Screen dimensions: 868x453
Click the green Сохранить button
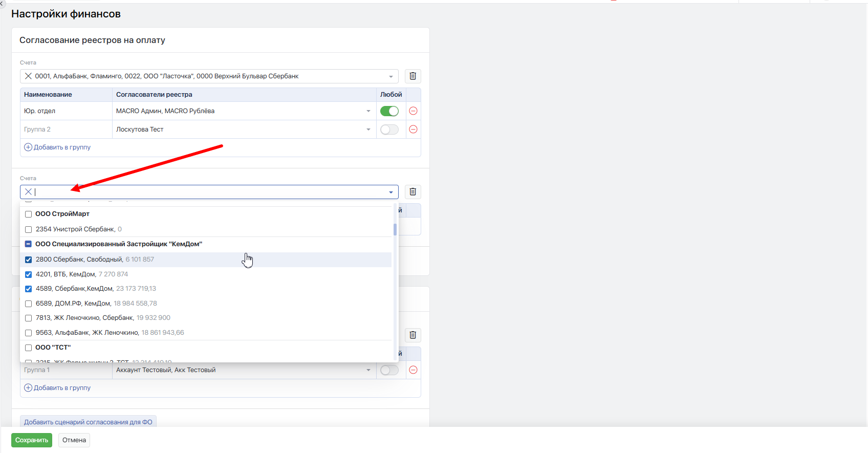(x=32, y=440)
